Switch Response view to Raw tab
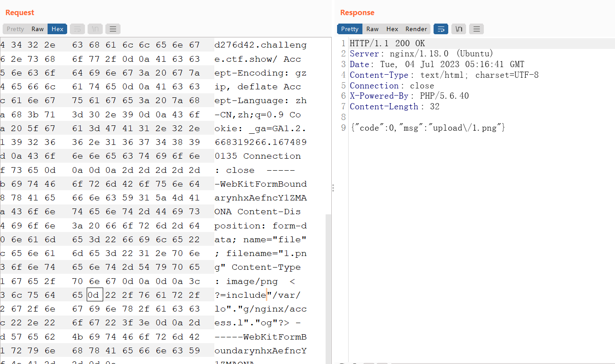The width and height of the screenshot is (615, 364). coord(372,29)
